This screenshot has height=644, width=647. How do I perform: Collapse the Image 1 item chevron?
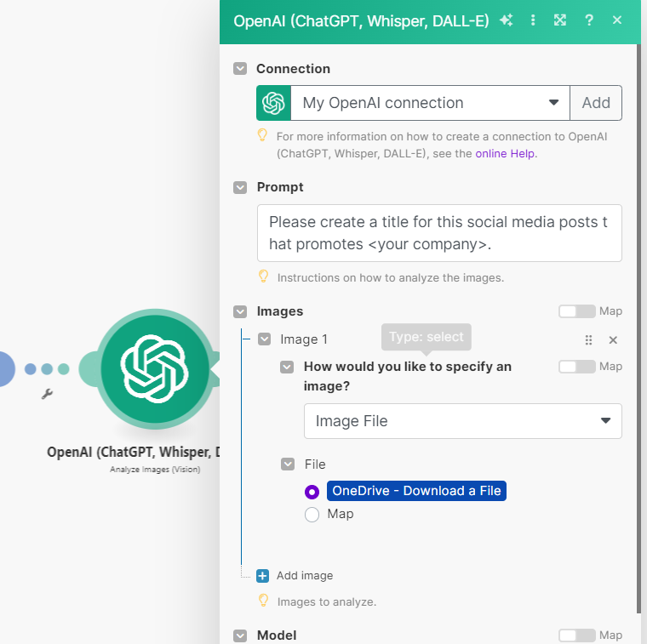pyautogui.click(x=264, y=339)
